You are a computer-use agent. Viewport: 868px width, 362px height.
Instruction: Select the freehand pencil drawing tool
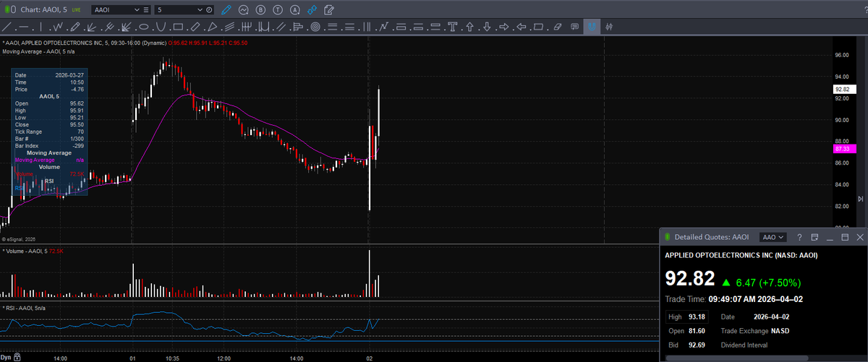[75, 27]
